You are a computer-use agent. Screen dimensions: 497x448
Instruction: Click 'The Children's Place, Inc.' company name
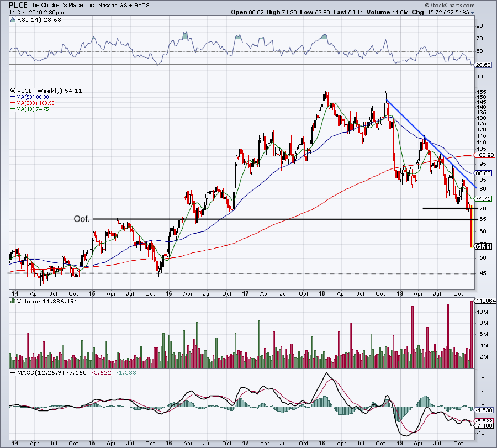click(x=62, y=6)
